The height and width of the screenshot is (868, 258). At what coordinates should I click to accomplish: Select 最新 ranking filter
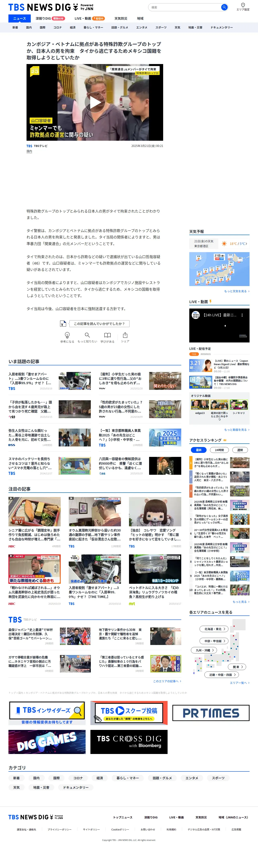[x=199, y=450]
